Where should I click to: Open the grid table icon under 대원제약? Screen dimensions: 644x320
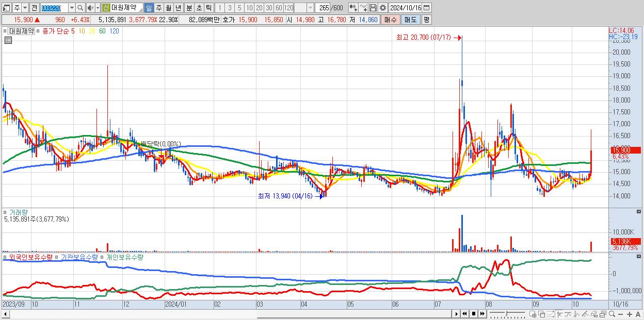click(8, 40)
